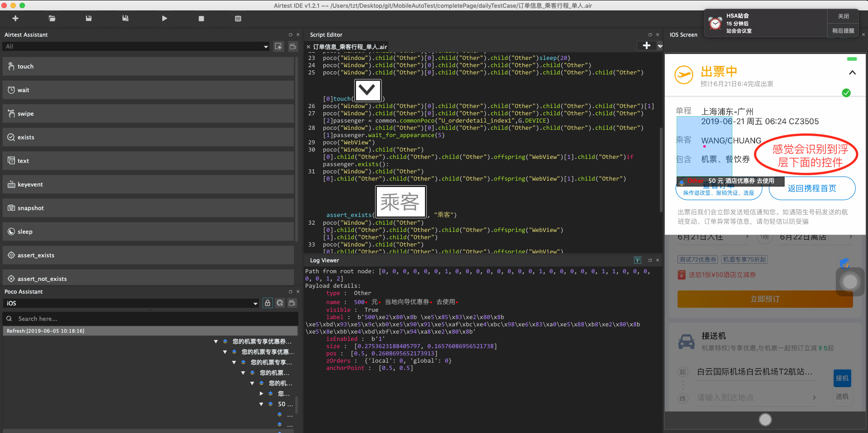Click the New Script plus icon in the toolbar
The height and width of the screenshot is (433, 868).
[15, 19]
